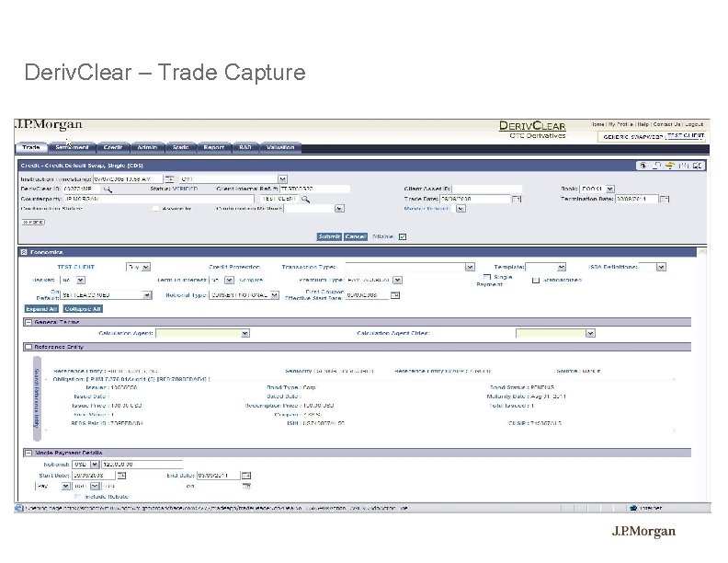The width and height of the screenshot is (728, 563).
Task: Toggle the Single Payment checkbox
Action: [x=487, y=277]
